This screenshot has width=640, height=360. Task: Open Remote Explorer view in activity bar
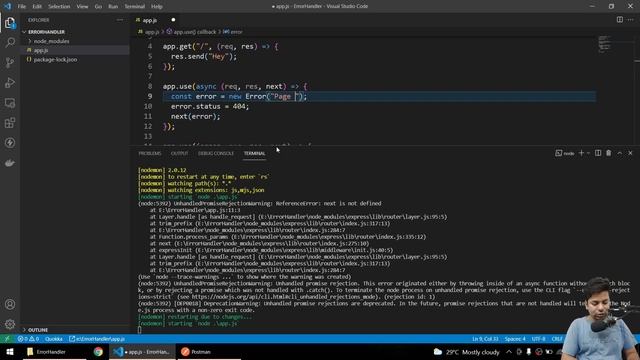pos(10,103)
